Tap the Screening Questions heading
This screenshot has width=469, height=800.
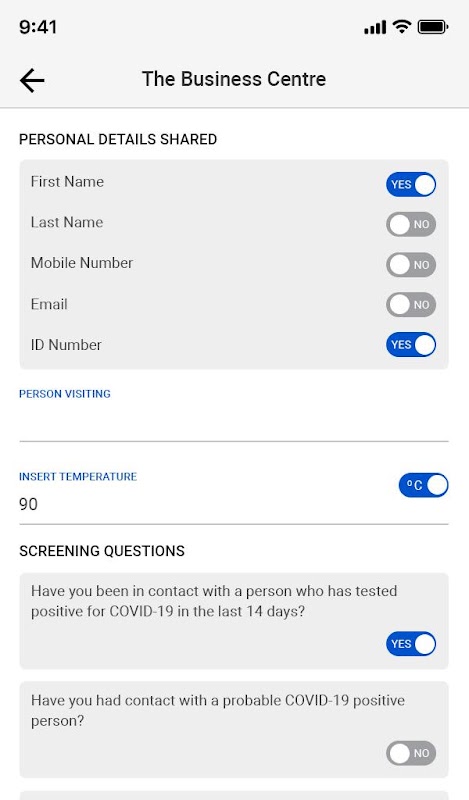[x=102, y=551]
